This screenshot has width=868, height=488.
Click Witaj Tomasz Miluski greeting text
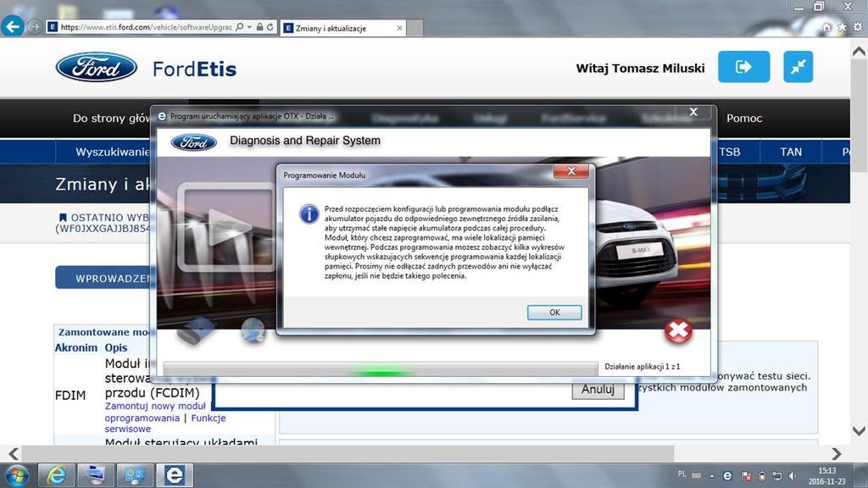[x=641, y=69]
